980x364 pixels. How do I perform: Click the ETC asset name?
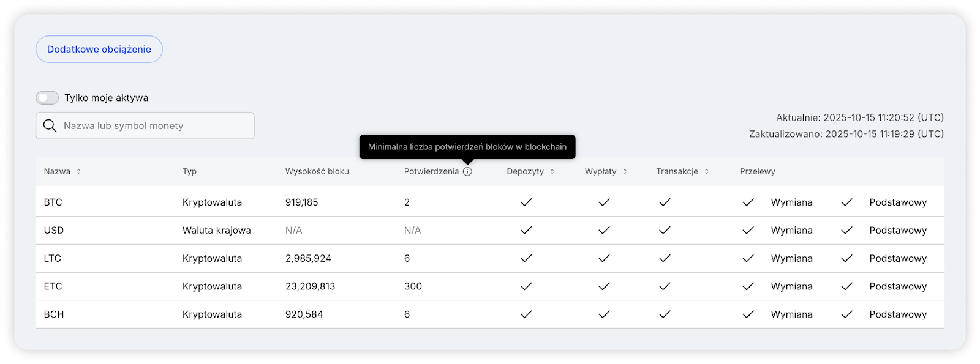pyautogui.click(x=53, y=286)
